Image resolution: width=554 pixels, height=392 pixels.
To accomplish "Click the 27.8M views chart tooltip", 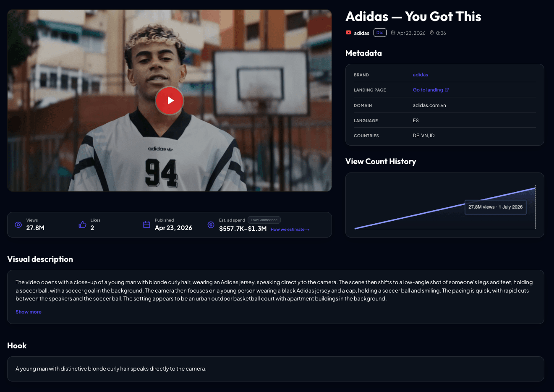I will click(495, 207).
